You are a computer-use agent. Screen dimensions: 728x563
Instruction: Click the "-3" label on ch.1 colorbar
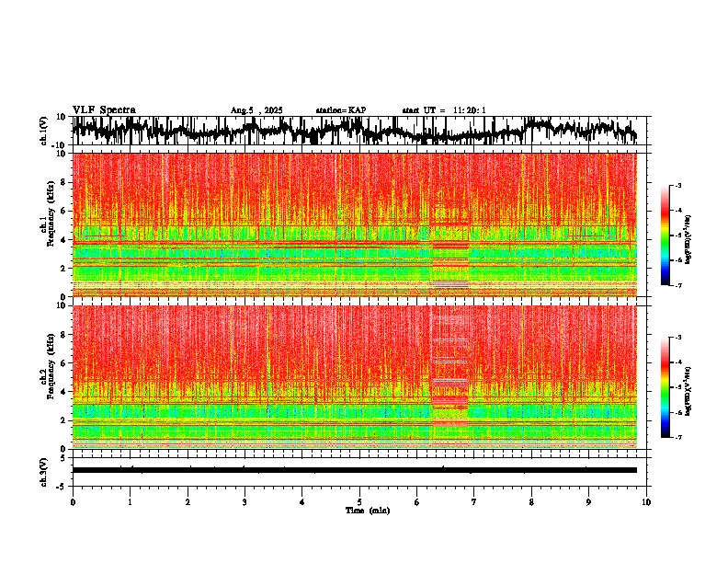(x=677, y=186)
